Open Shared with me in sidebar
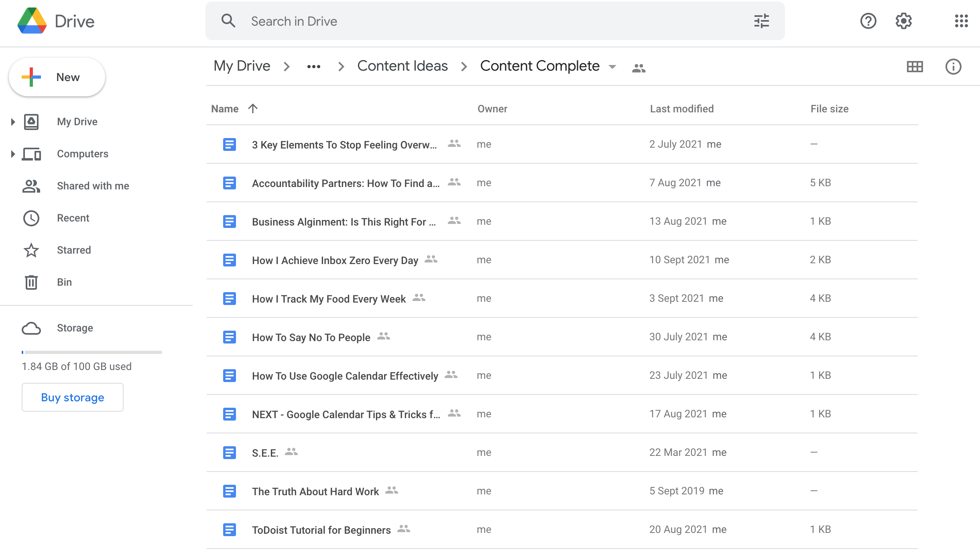The width and height of the screenshot is (980, 557). (93, 186)
